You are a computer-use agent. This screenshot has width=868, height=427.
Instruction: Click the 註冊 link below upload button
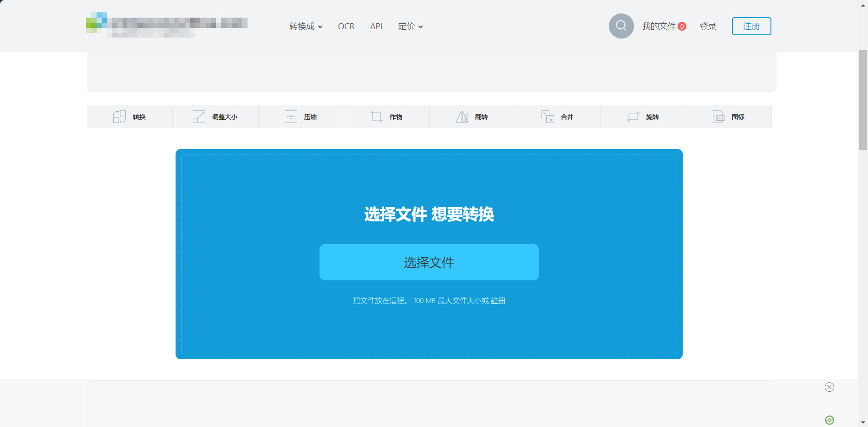point(498,301)
